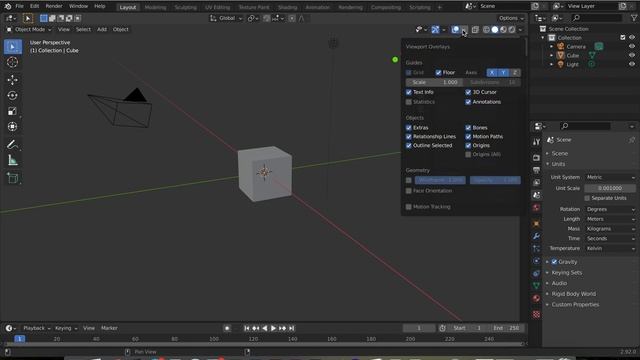
Task: Toggle X-Ray shading icon
Action: point(475,29)
